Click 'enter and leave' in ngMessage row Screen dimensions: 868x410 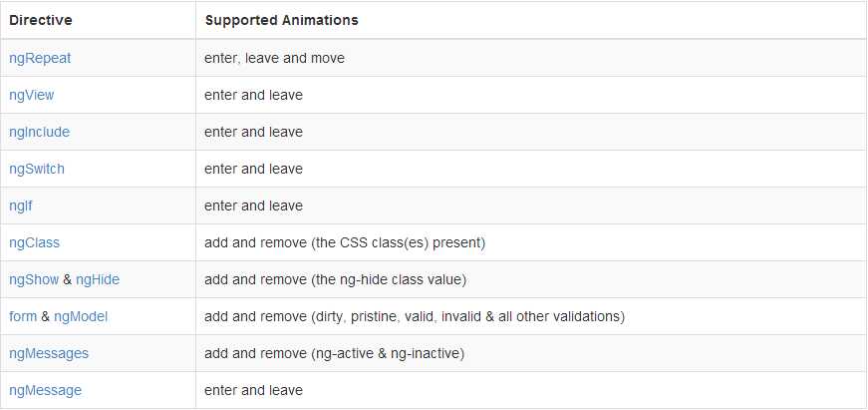coord(253,390)
